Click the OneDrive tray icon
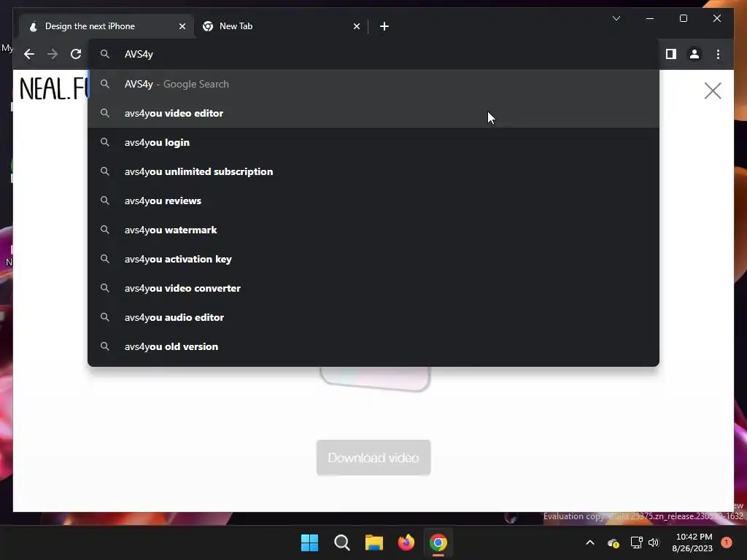The width and height of the screenshot is (747, 560). (x=613, y=542)
